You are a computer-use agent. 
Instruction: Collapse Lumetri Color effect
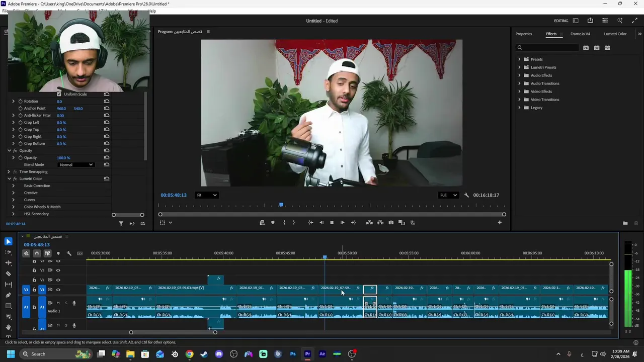coord(9,179)
